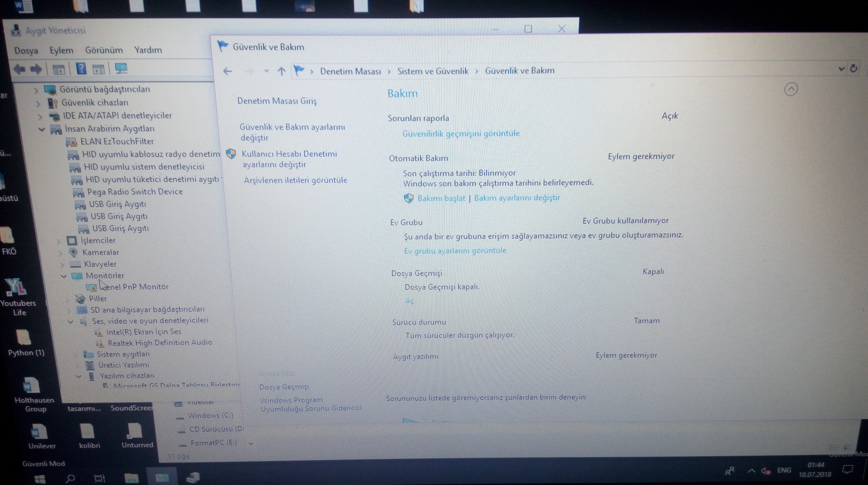Open the Eylem menu
Viewport: 868px width, 485px height.
pyautogui.click(x=61, y=51)
